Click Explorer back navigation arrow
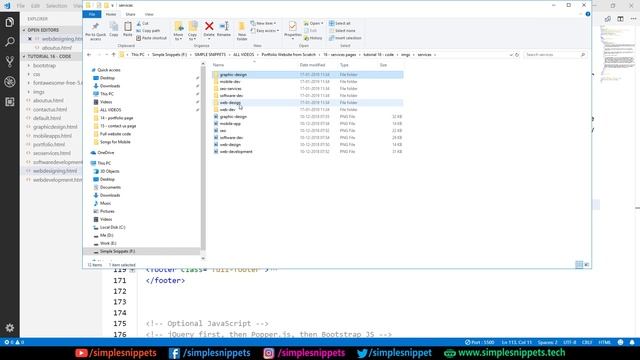640x360 pixels. pyautogui.click(x=89, y=55)
